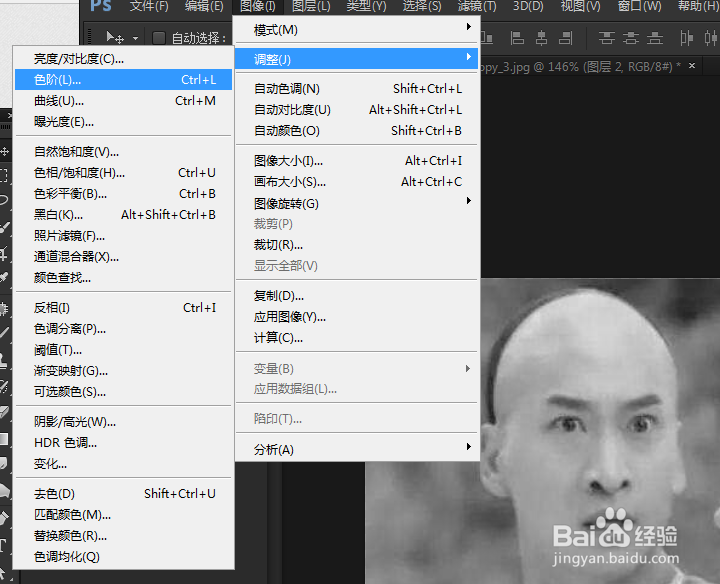
Task: Open the 类型(Y) menu
Action: (366, 6)
